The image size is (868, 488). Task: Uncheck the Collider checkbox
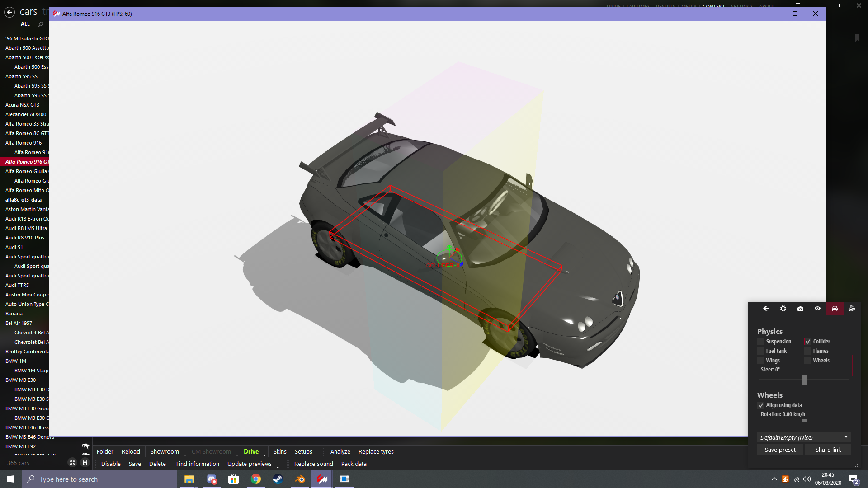[x=808, y=342]
